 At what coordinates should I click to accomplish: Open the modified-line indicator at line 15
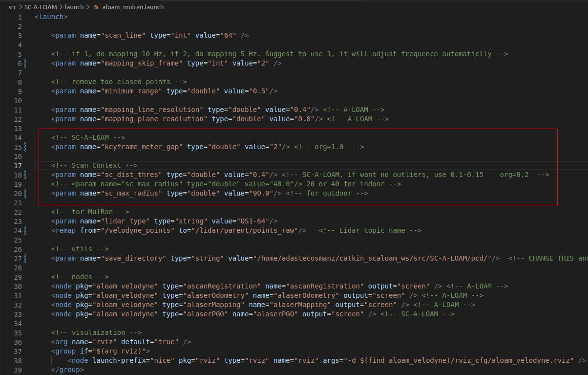click(25, 147)
